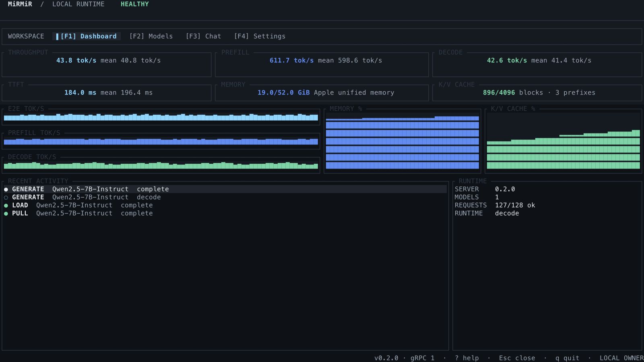Click the mean 40.8 tok/s text
Viewport: 644px width, 362px height.
click(131, 60)
